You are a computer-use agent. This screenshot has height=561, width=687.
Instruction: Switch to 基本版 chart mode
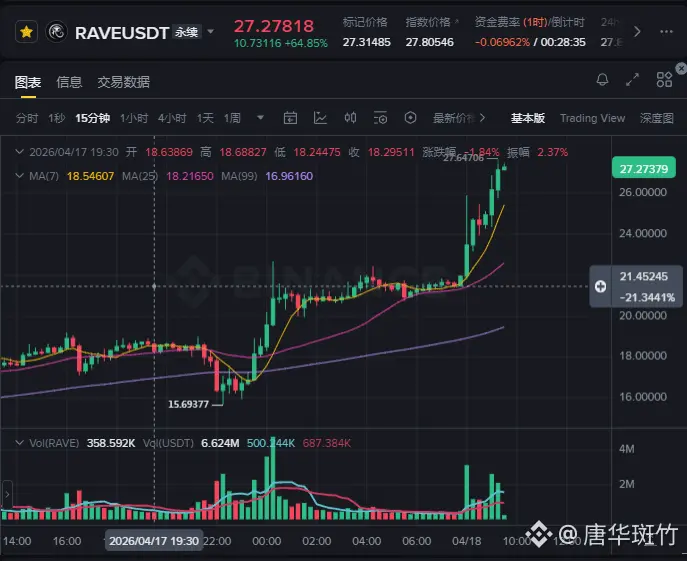(x=528, y=118)
